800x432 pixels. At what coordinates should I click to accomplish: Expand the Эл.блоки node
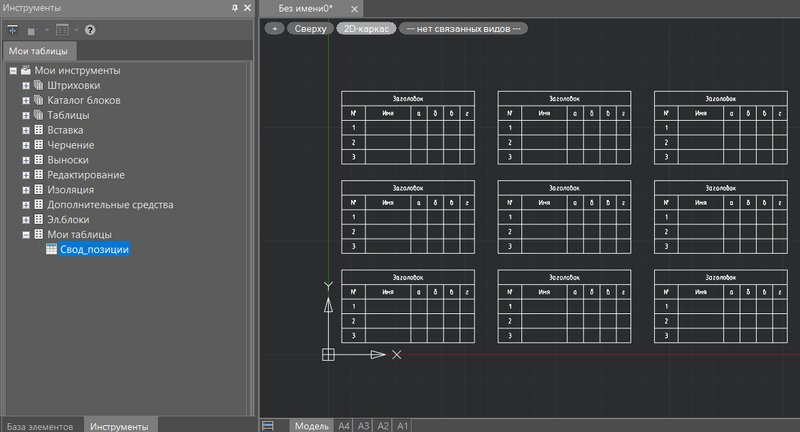[26, 220]
